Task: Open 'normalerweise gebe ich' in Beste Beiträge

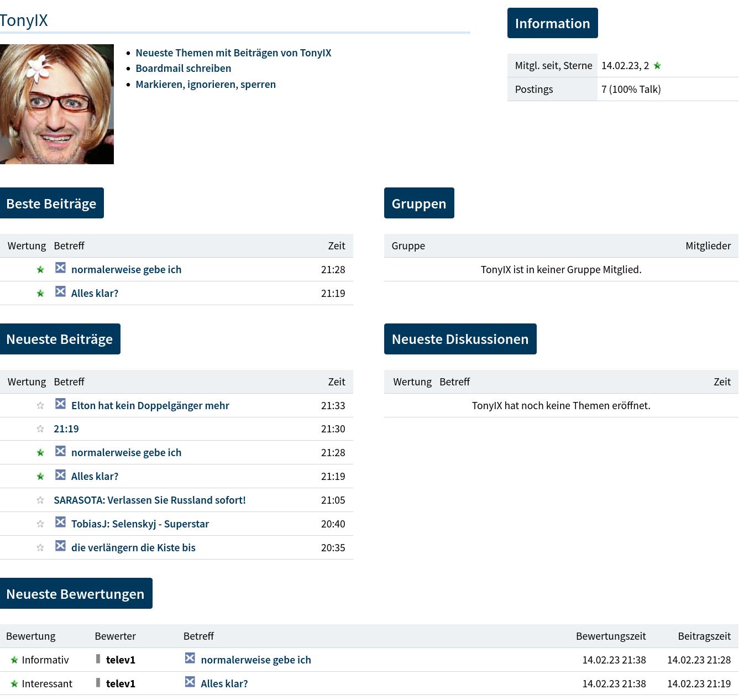Action: 126,270
